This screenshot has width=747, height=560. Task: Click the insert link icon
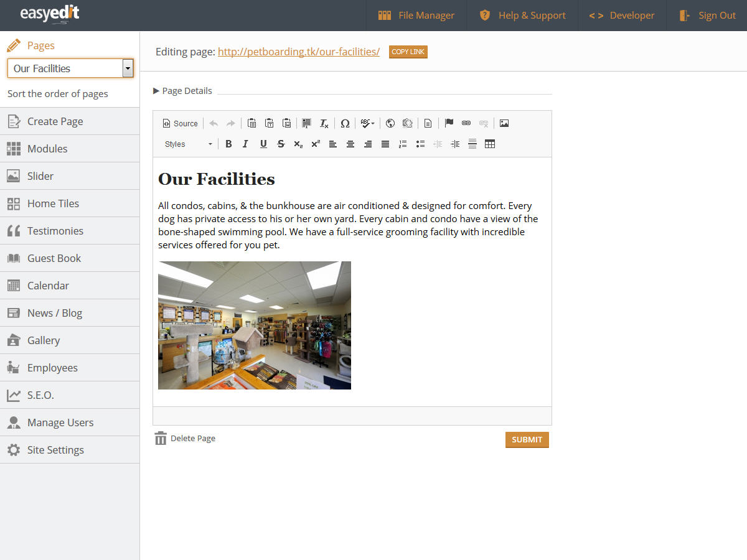coord(466,123)
